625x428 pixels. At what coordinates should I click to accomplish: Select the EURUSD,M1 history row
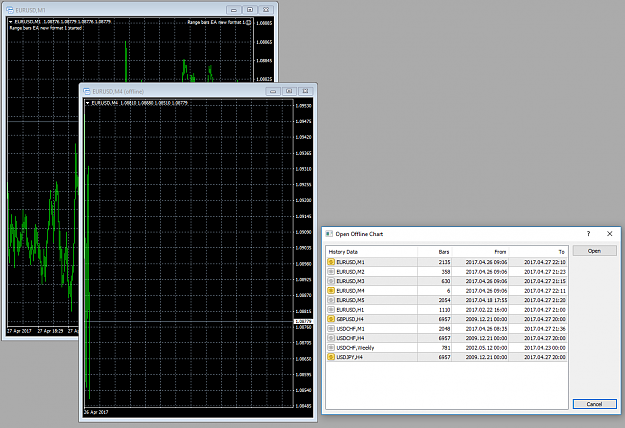pyautogui.click(x=447, y=262)
